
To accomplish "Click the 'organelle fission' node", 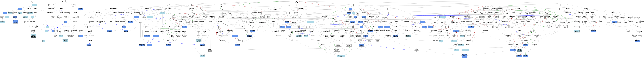I will [280, 22].
